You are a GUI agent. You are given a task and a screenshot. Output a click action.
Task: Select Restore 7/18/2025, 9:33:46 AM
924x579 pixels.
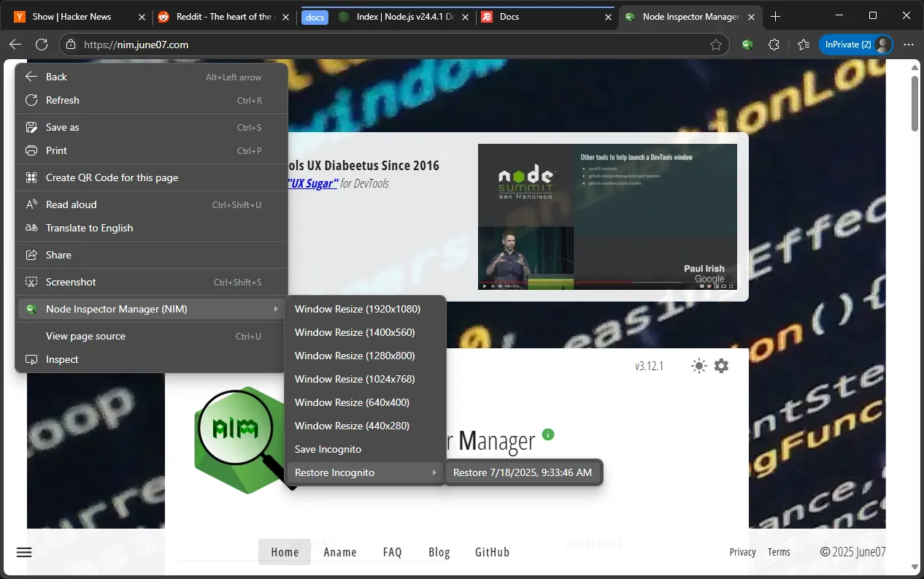(523, 472)
